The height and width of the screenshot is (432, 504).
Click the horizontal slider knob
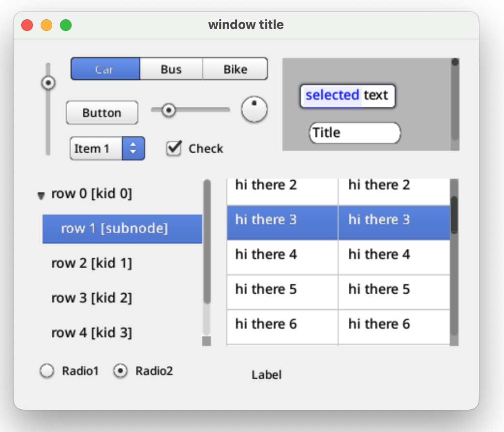click(x=168, y=111)
